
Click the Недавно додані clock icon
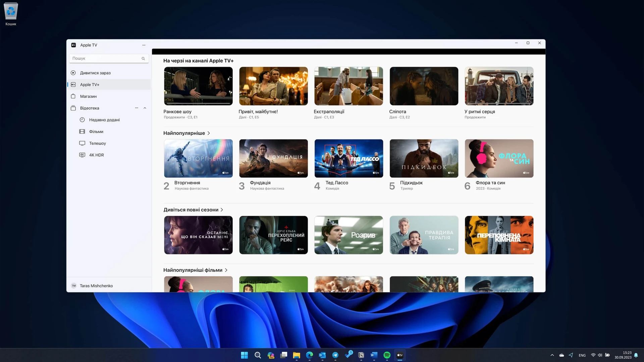(x=82, y=120)
